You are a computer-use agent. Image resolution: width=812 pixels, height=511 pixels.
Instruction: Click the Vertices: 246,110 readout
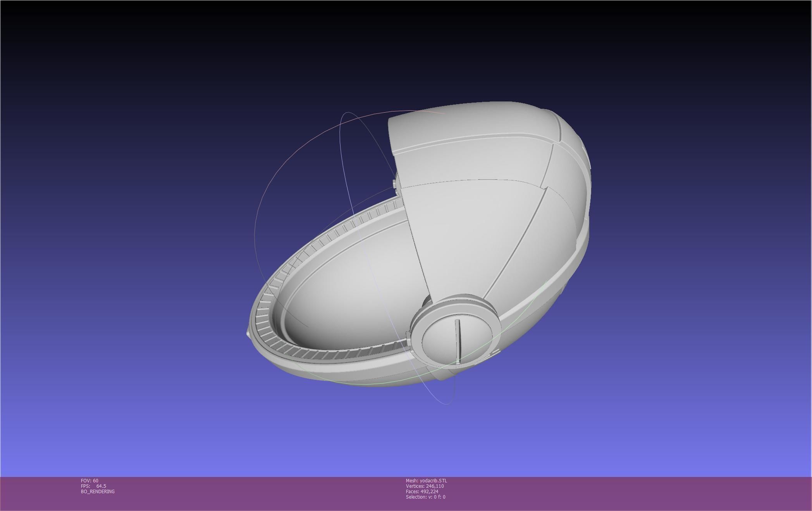(x=425, y=486)
